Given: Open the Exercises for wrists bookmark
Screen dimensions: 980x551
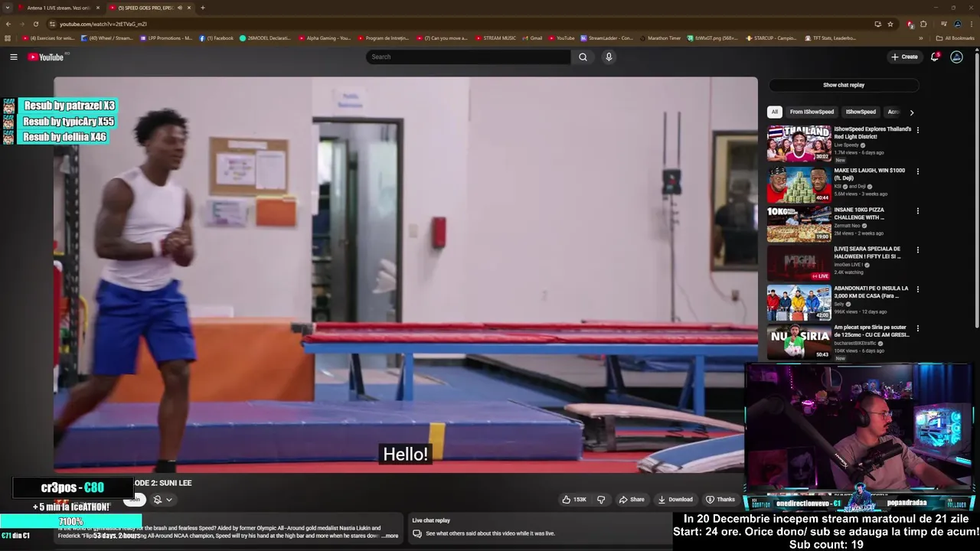Looking at the screenshot, I should [49, 38].
